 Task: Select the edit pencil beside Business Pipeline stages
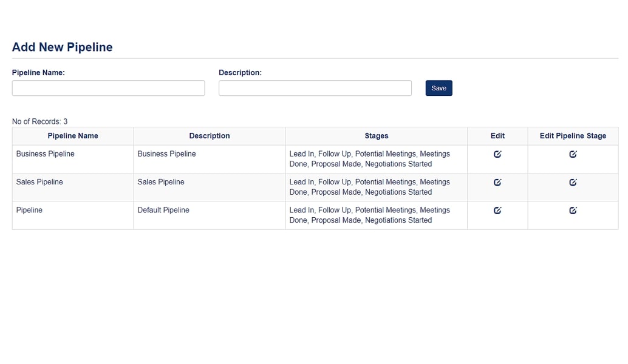[x=573, y=154]
